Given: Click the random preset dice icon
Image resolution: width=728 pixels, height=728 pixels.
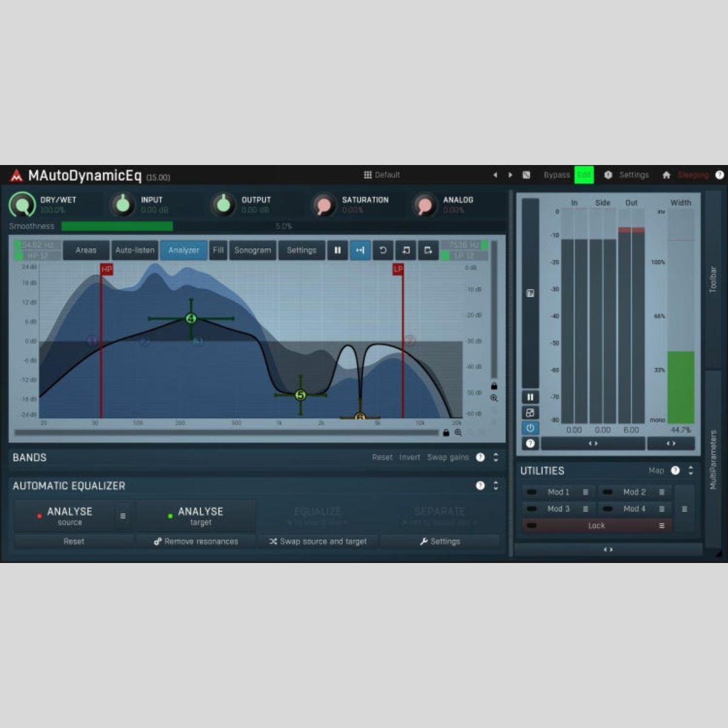Looking at the screenshot, I should 527,175.
